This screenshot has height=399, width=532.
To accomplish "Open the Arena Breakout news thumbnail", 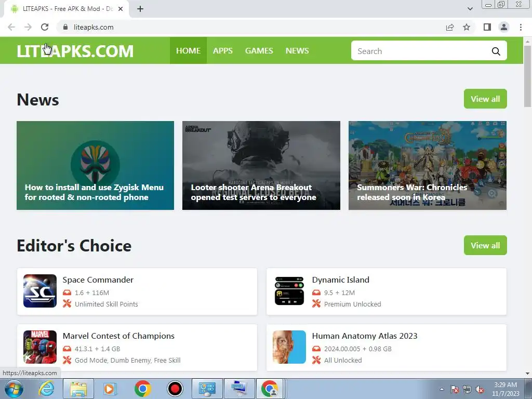I will click(x=261, y=165).
